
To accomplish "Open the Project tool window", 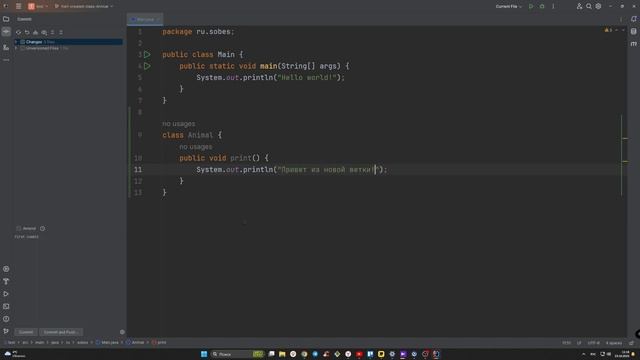I will coord(6,19).
